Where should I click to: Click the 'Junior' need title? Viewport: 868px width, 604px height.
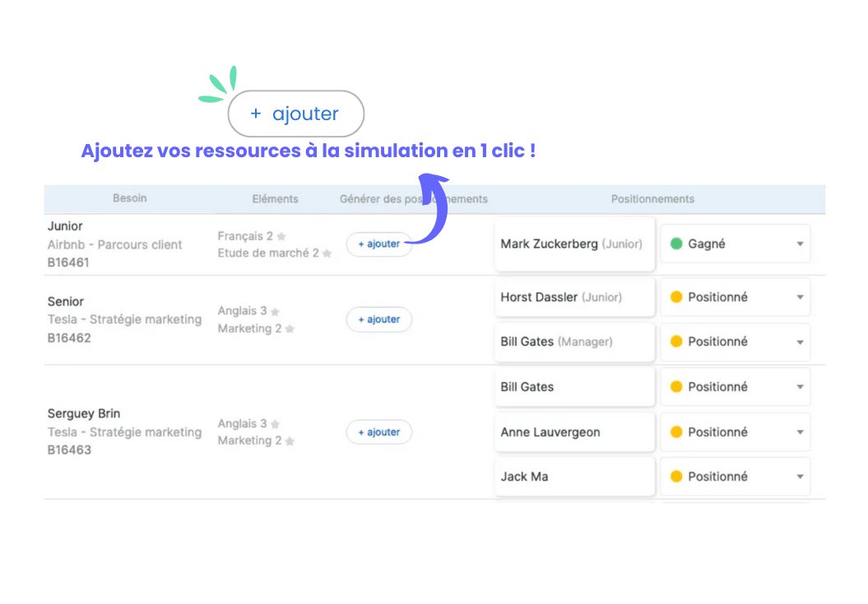pyautogui.click(x=65, y=225)
